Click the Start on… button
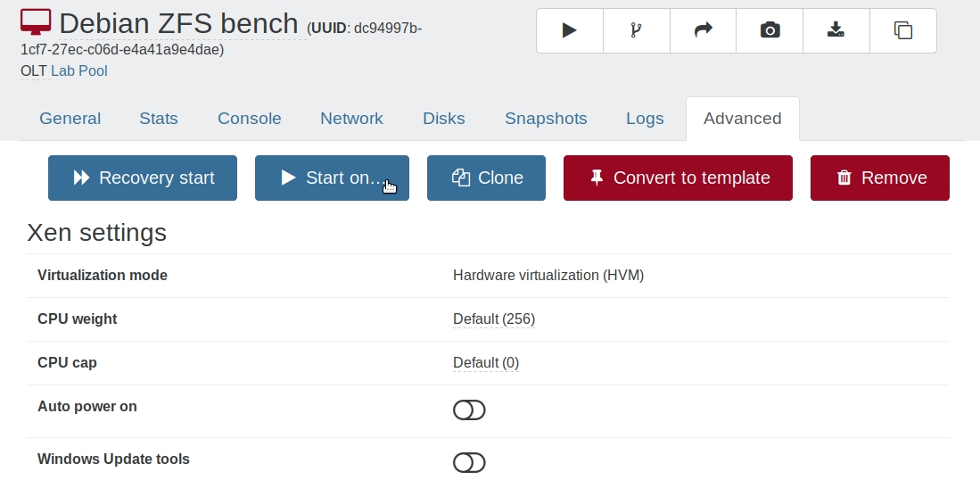This screenshot has width=980, height=480. tap(332, 178)
